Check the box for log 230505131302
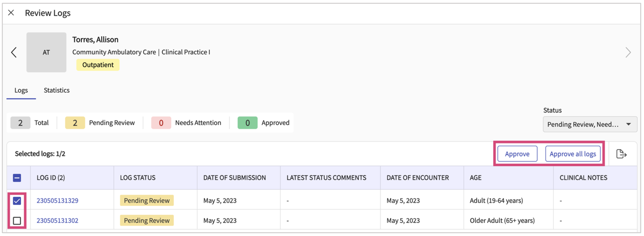 (x=17, y=220)
